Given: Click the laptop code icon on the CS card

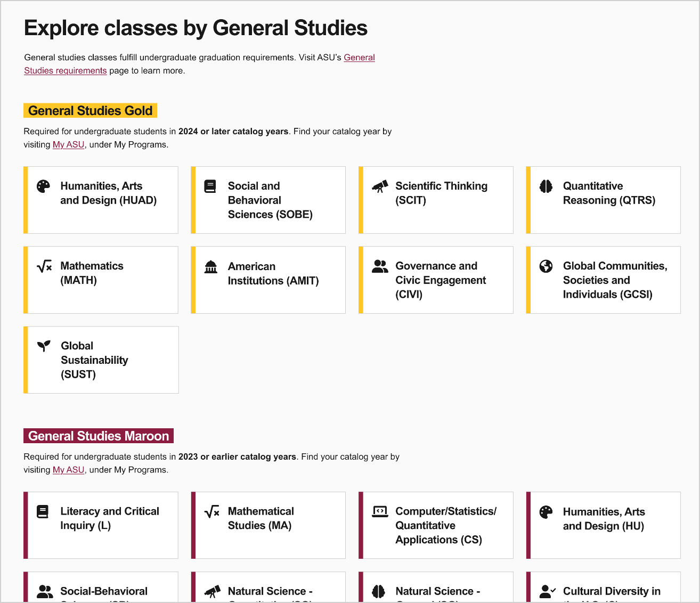Looking at the screenshot, I should 379,511.
